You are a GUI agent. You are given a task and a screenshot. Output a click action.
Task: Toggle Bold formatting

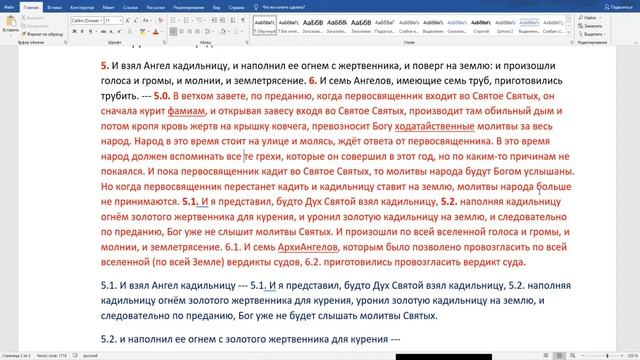(x=74, y=31)
